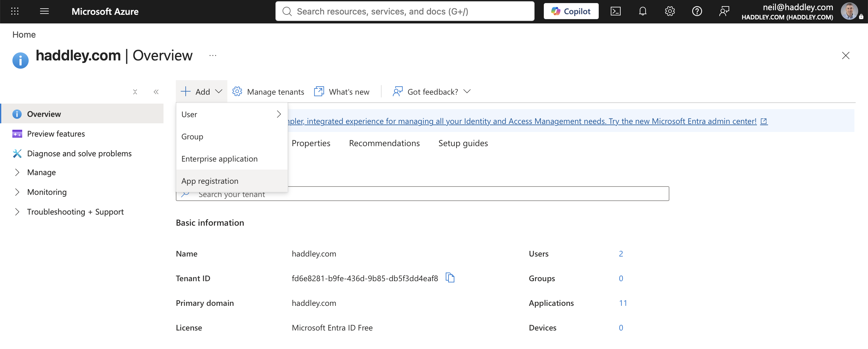Image resolution: width=868 pixels, height=349 pixels.
Task: Open the portal hamburger menu
Action: coord(44,11)
